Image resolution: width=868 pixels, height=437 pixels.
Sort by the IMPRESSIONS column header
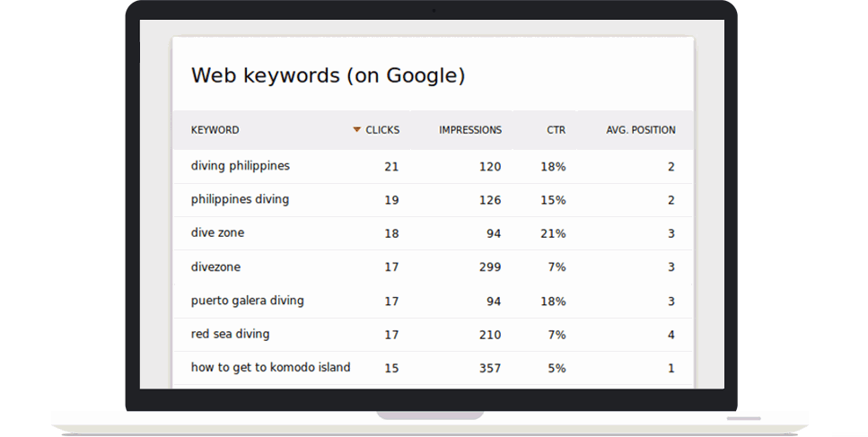tap(470, 130)
